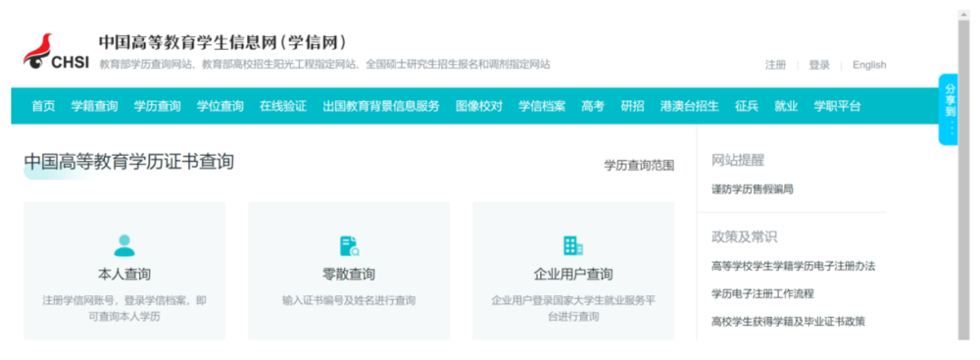Go to 首页 in the navigation bar

(x=44, y=106)
